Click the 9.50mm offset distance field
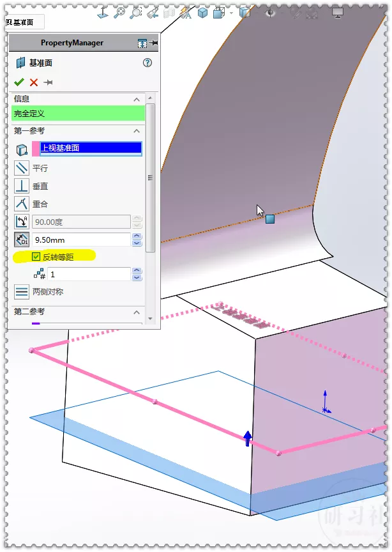392x552 pixels. click(x=81, y=240)
